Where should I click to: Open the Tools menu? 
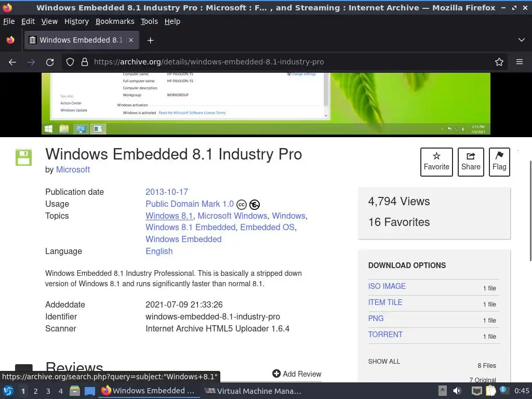(x=149, y=21)
